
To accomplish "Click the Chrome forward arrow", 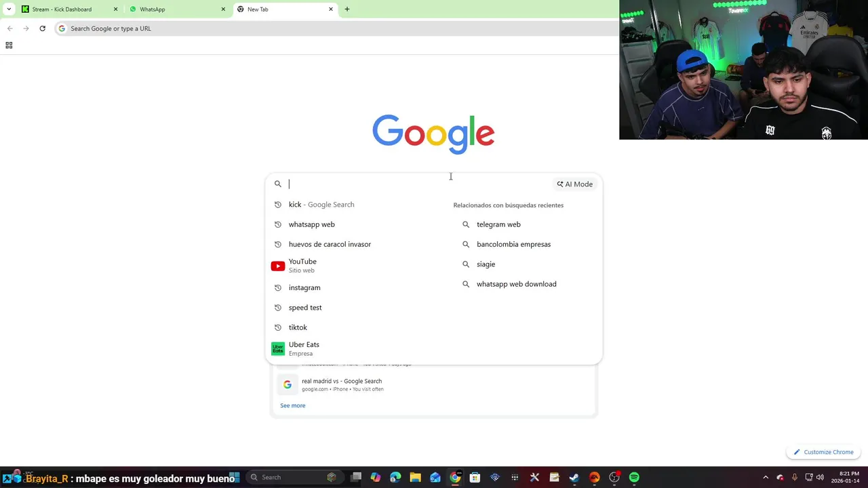I will tap(26, 28).
